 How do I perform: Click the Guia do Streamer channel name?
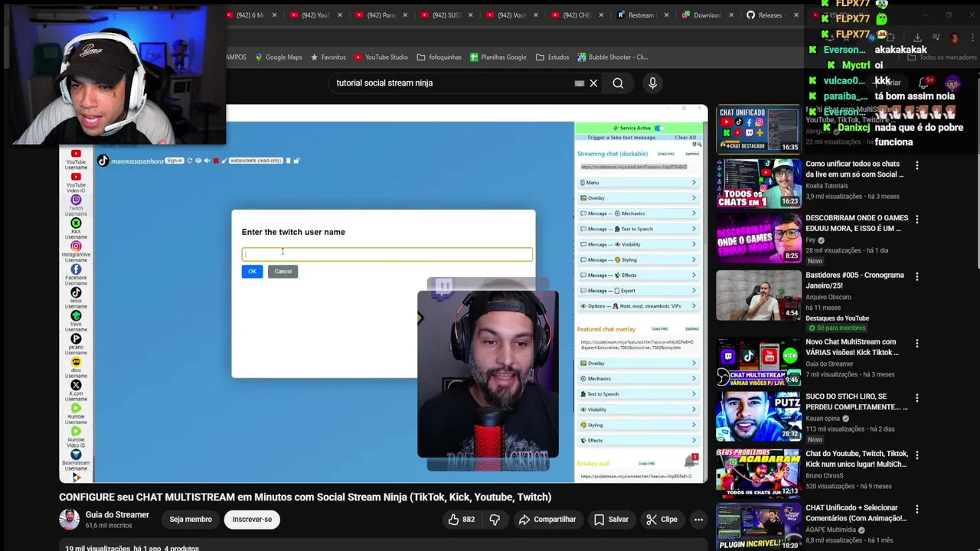(x=117, y=515)
